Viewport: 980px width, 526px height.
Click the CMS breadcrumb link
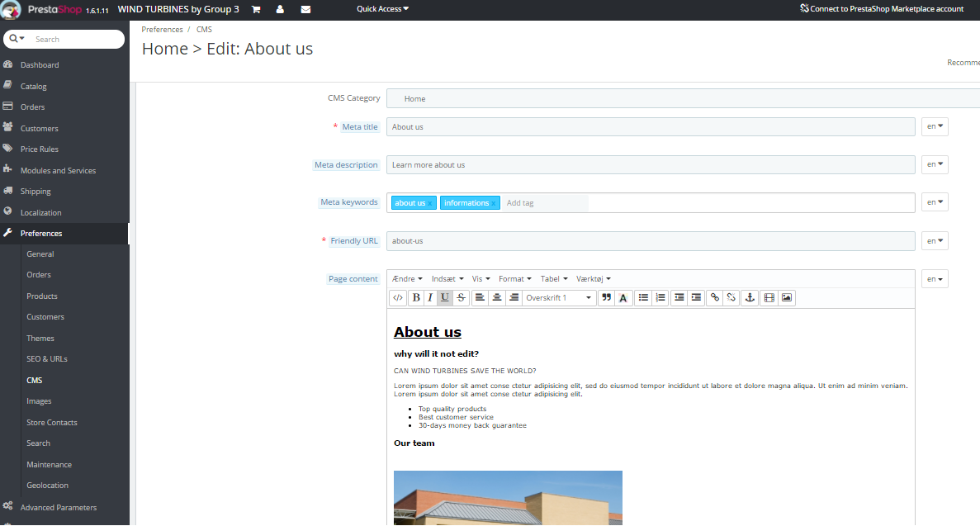pyautogui.click(x=205, y=30)
